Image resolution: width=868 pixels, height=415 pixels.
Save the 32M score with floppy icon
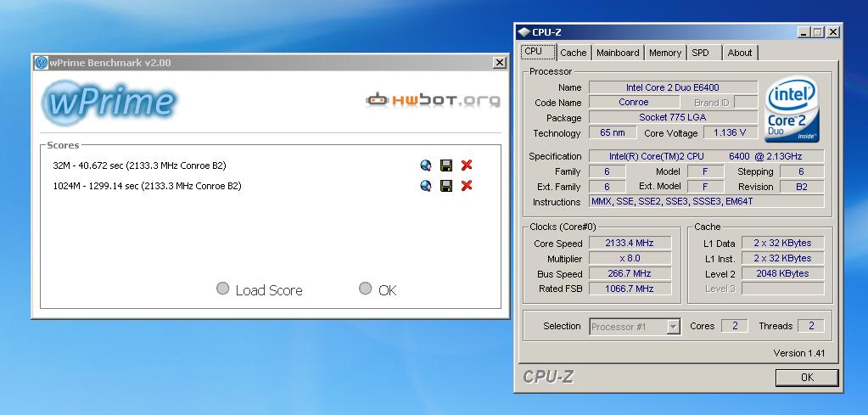pos(446,165)
